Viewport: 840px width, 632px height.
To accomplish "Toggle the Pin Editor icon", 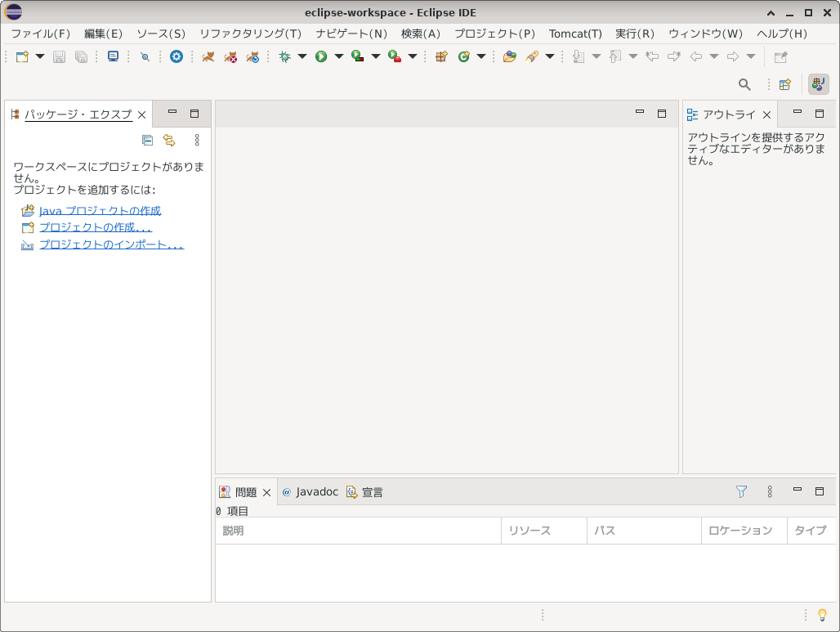I will click(781, 56).
